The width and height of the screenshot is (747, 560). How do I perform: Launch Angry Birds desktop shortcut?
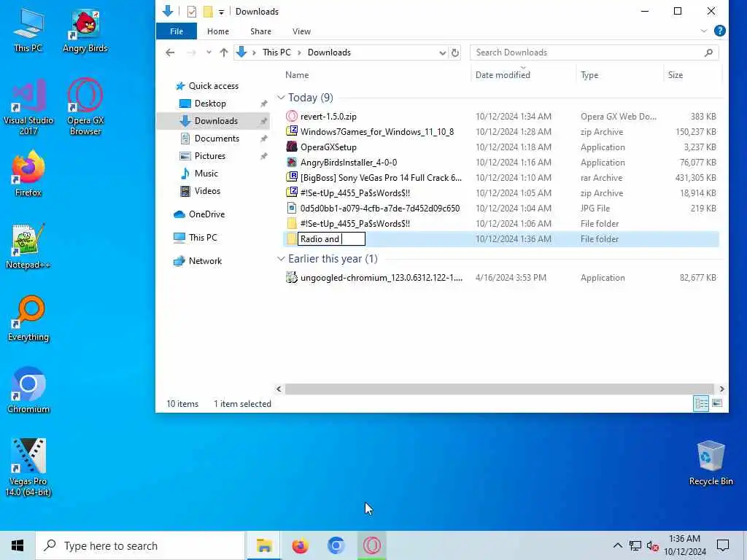click(85, 29)
